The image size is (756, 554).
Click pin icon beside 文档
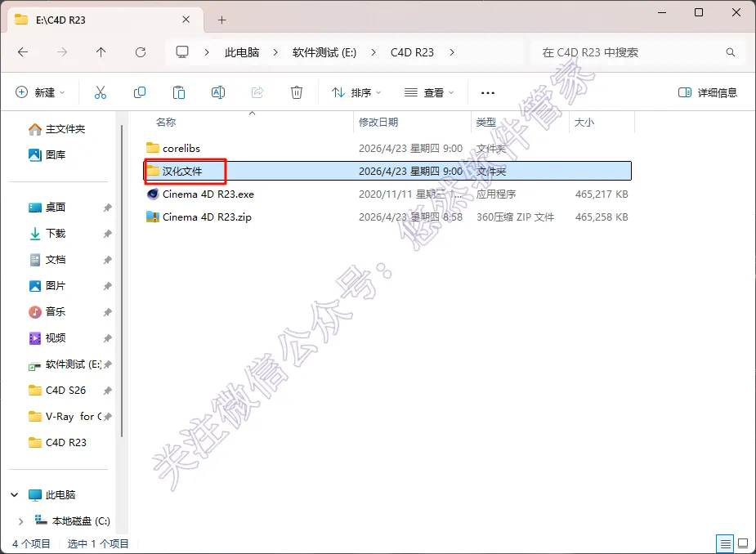tap(107, 260)
